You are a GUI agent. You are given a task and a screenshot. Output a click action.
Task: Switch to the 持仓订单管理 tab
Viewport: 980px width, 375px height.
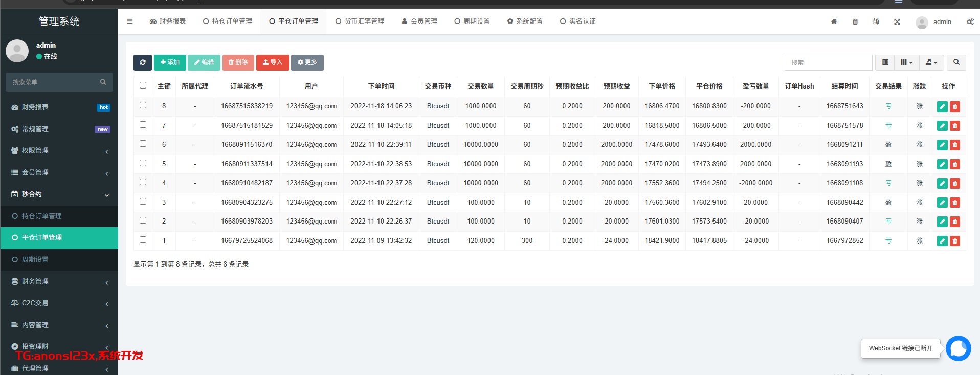228,21
